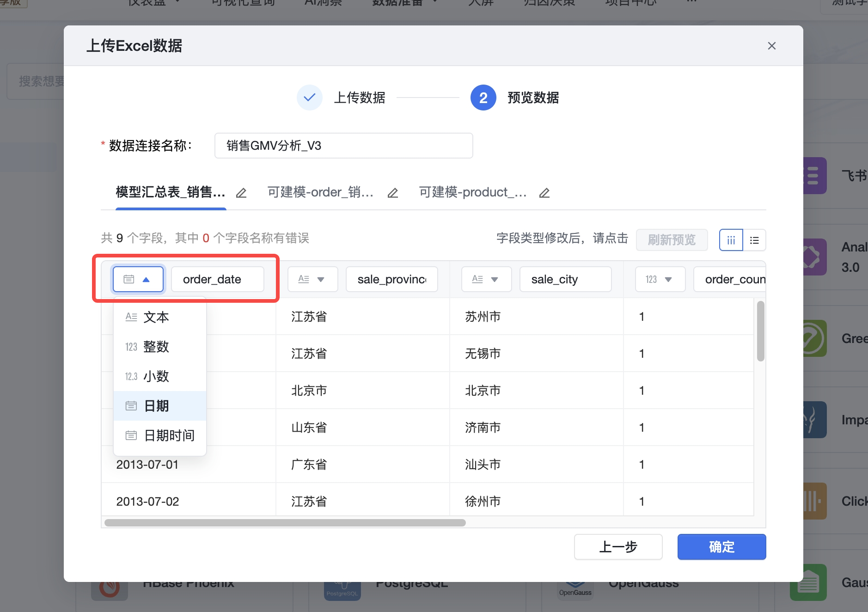Collapse the order_date type dropdown

138,279
